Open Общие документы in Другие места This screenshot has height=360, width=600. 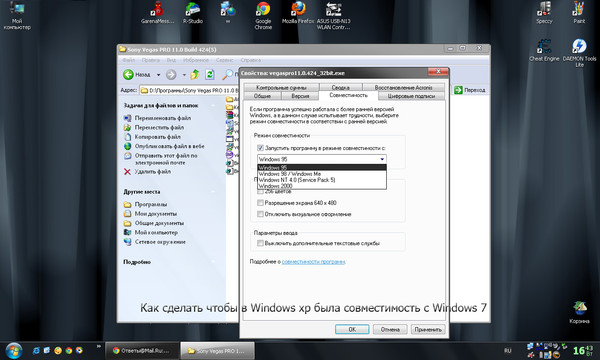coord(159,223)
